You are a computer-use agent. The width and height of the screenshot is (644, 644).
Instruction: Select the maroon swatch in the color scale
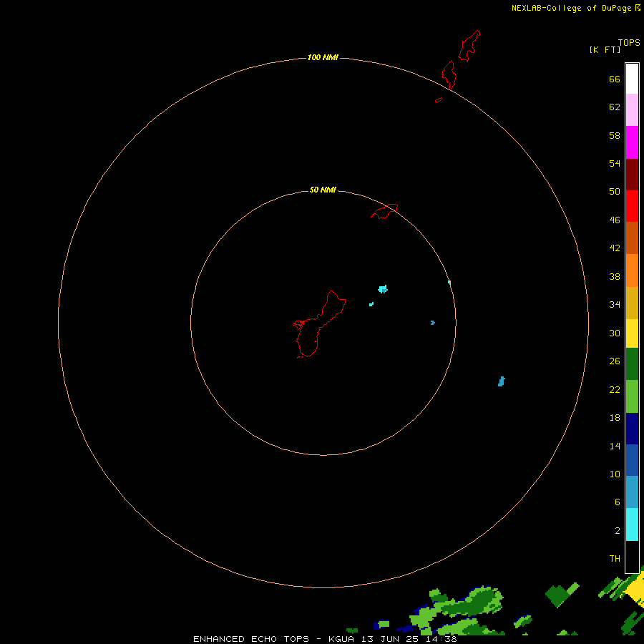click(x=632, y=174)
